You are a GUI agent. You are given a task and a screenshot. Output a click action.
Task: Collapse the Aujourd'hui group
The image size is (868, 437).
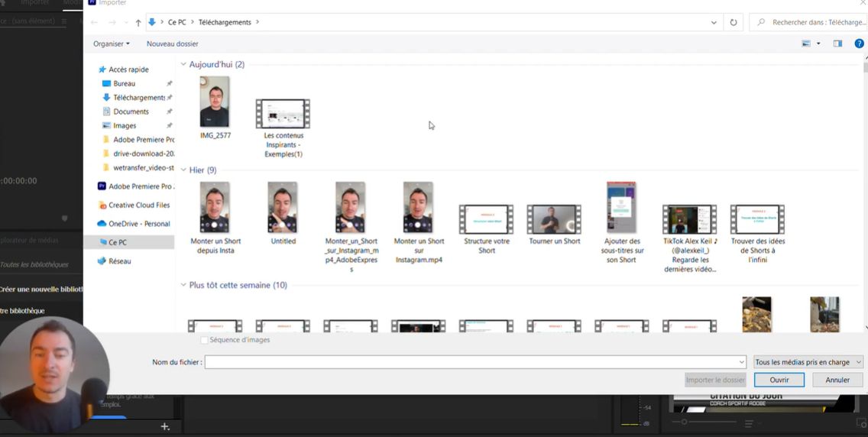pos(183,65)
